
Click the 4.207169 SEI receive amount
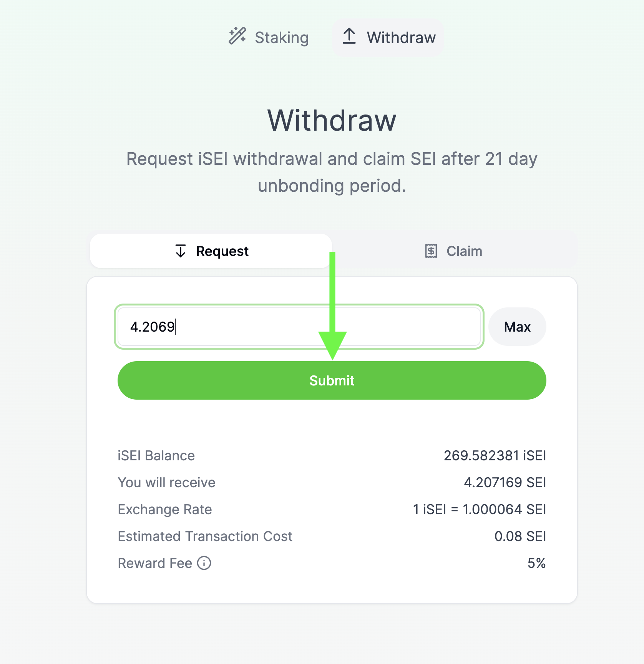point(505,482)
